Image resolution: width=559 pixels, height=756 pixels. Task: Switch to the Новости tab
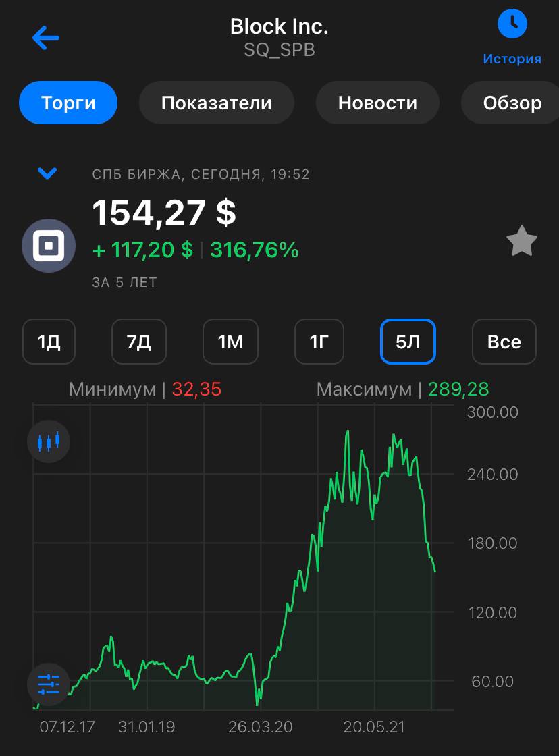377,103
